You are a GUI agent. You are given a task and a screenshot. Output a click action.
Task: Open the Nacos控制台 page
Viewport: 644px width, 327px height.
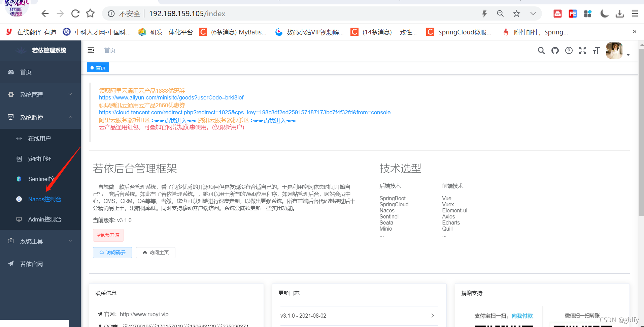[45, 199]
